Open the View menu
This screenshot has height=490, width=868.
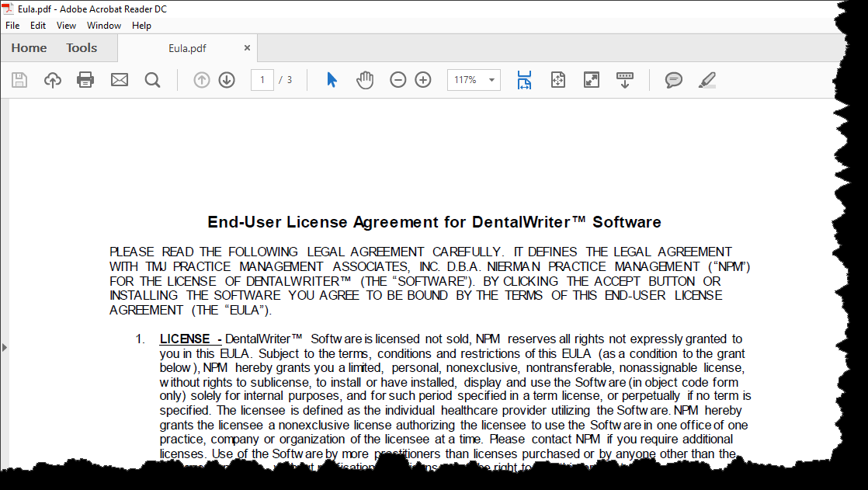click(66, 26)
